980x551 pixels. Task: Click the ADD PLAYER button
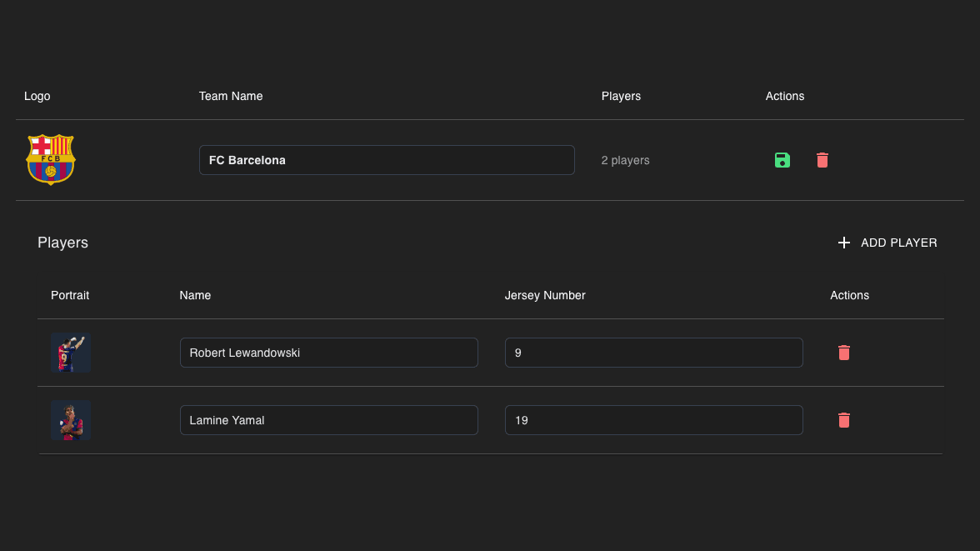click(x=887, y=243)
